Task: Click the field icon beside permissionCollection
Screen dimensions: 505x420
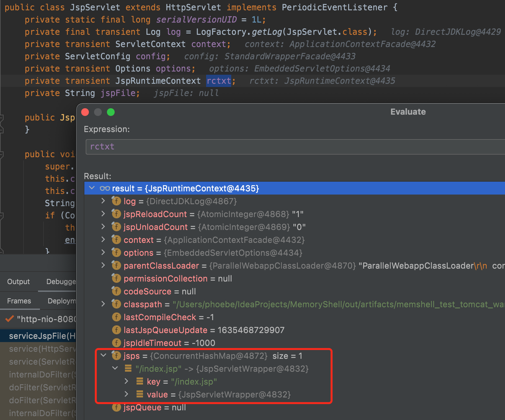Action: point(116,278)
